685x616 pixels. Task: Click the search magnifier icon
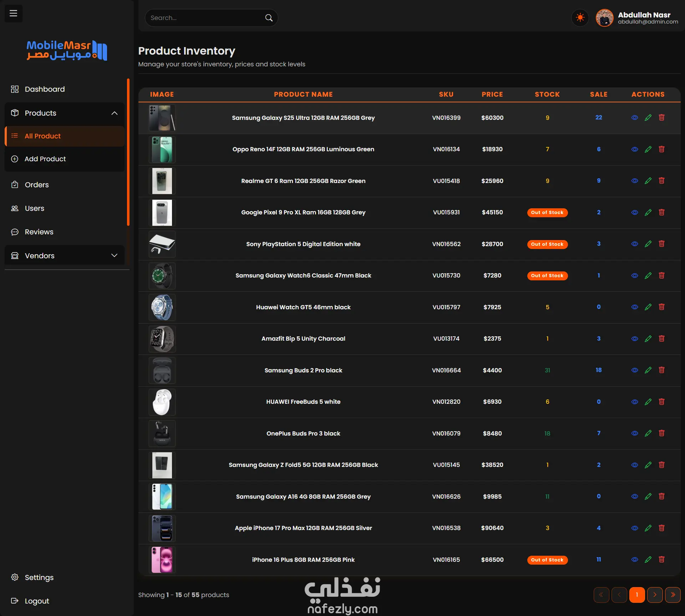(269, 18)
